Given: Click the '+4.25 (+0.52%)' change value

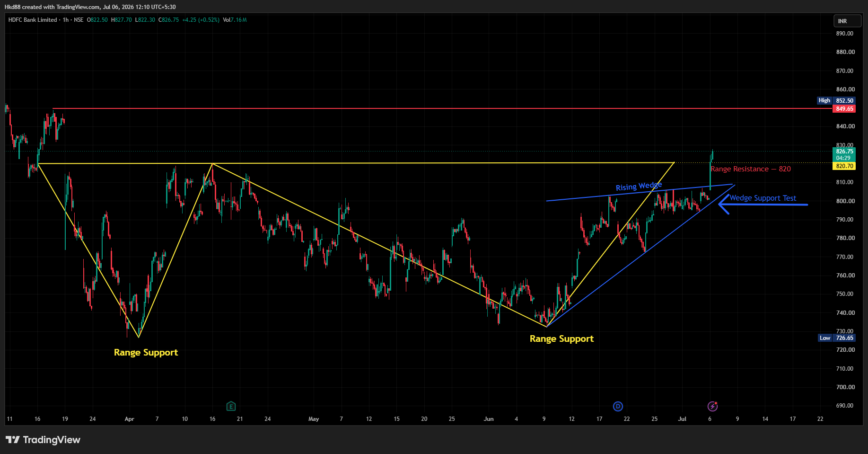Looking at the screenshot, I should 201,20.
